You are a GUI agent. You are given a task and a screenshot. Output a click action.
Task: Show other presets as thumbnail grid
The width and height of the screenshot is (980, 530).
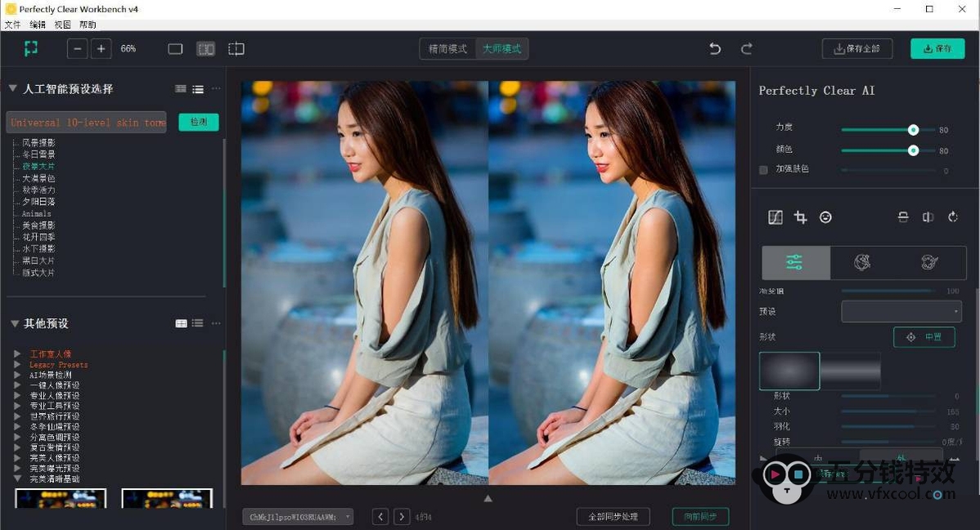(x=182, y=323)
